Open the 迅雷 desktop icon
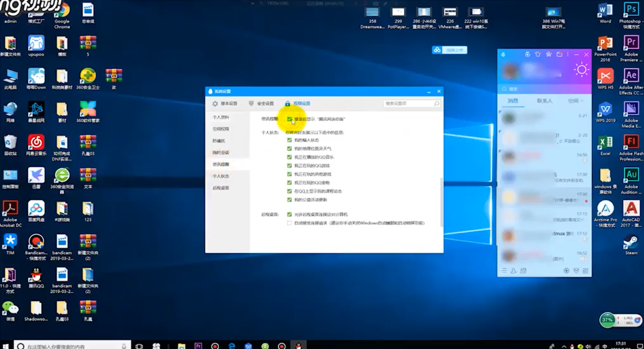Viewport: 644px width, 349px height. click(36, 179)
